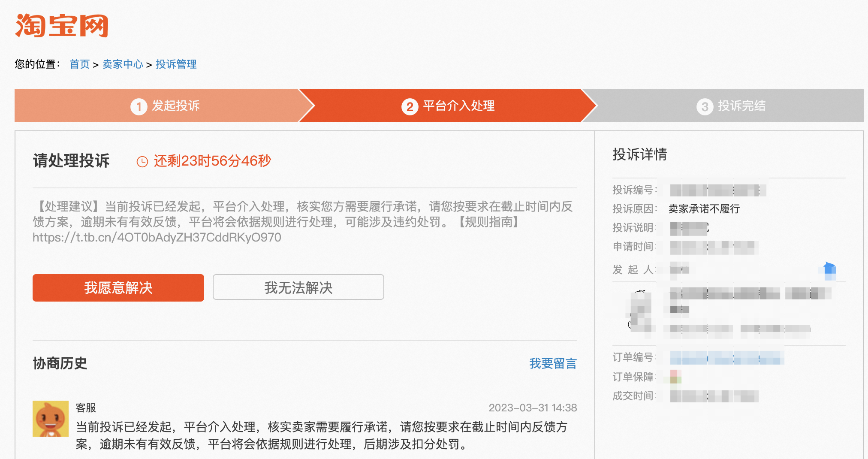868x459 pixels.
Task: Open the 我要留言 link
Action: [x=553, y=363]
